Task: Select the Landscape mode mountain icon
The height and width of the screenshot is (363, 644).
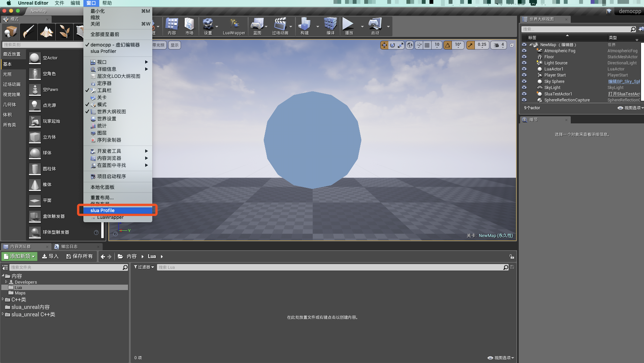Action: pos(46,32)
